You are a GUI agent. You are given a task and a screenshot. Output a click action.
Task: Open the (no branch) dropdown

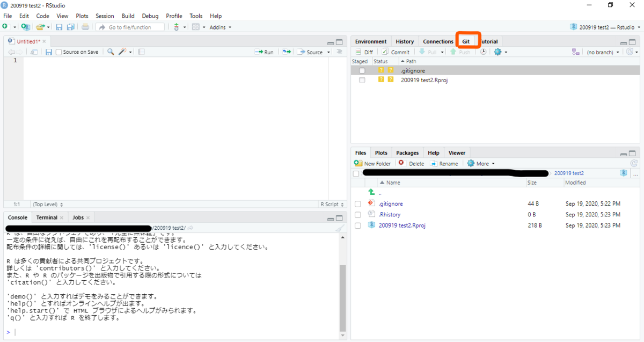click(x=603, y=52)
